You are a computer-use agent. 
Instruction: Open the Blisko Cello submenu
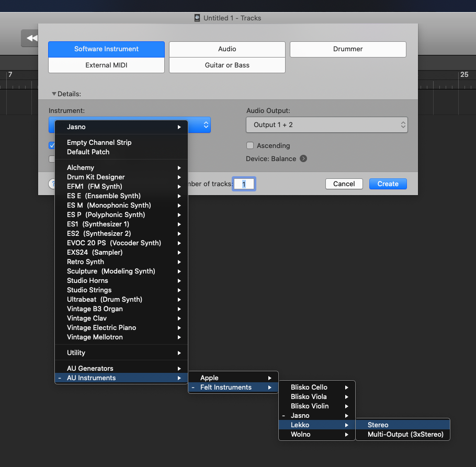tap(317, 387)
